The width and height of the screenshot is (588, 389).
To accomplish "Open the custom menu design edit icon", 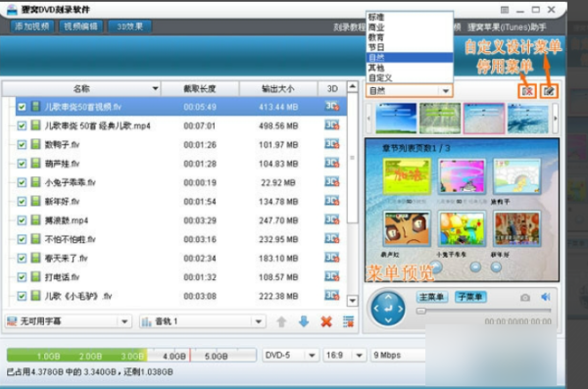I will click(549, 91).
